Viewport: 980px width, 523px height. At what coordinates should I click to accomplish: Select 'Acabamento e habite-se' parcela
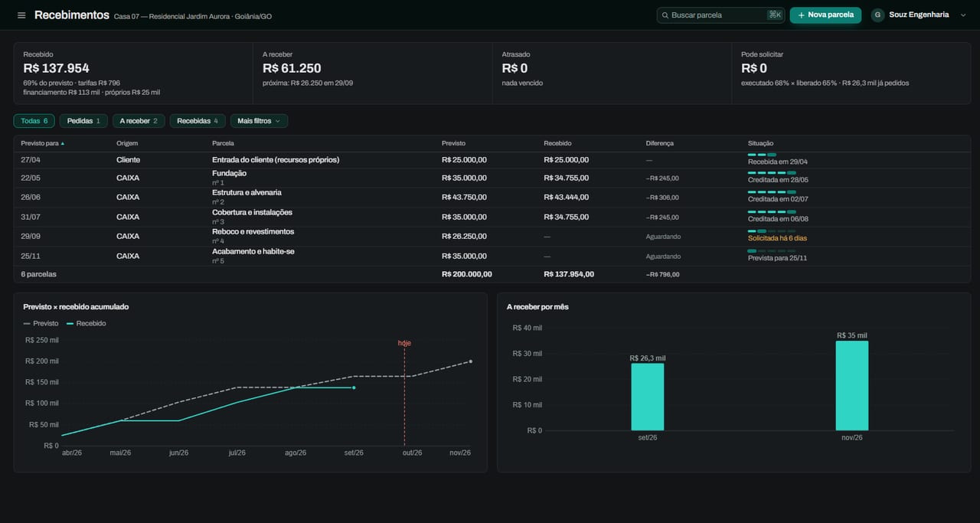pyautogui.click(x=492, y=256)
